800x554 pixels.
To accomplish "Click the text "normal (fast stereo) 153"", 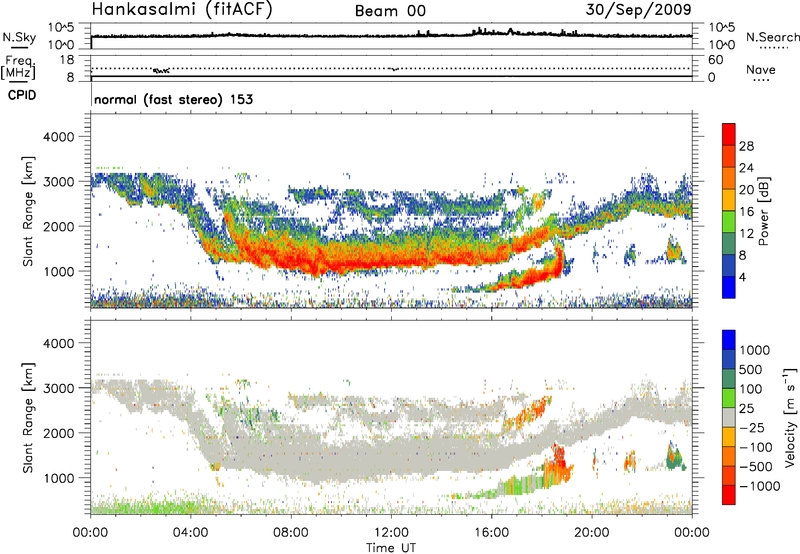I will point(173,99).
